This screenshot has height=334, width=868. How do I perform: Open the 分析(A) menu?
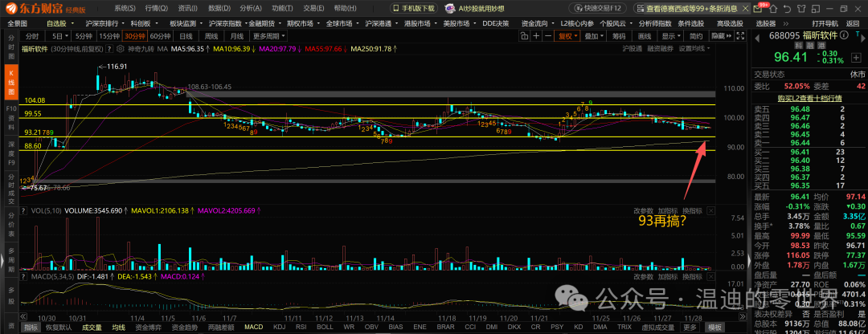pos(251,8)
